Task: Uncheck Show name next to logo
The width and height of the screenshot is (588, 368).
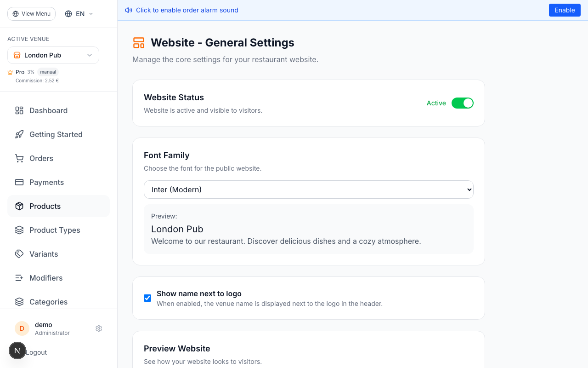Action: pos(147,298)
